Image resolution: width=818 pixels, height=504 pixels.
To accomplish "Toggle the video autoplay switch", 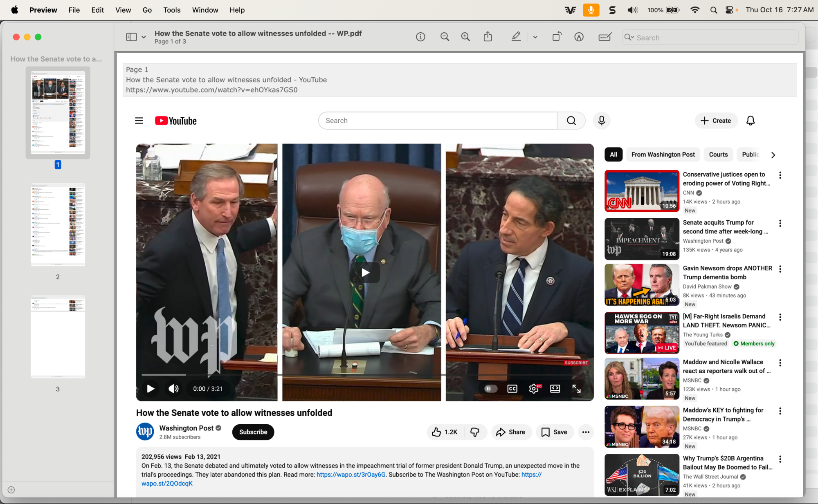I will (490, 389).
